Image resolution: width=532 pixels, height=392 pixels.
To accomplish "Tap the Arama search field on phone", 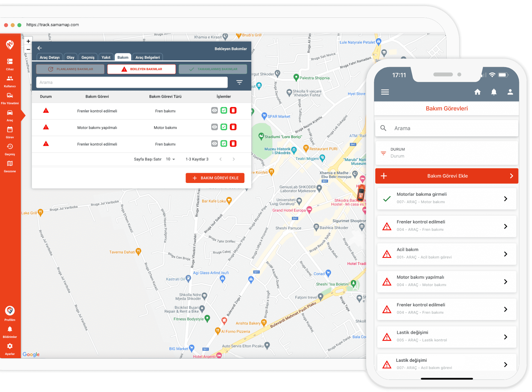I will click(x=447, y=128).
